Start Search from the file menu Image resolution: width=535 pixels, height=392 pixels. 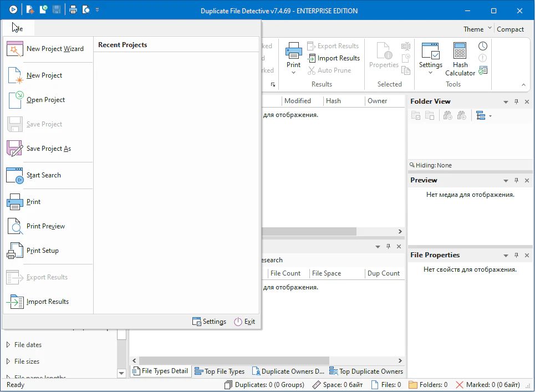pos(43,175)
